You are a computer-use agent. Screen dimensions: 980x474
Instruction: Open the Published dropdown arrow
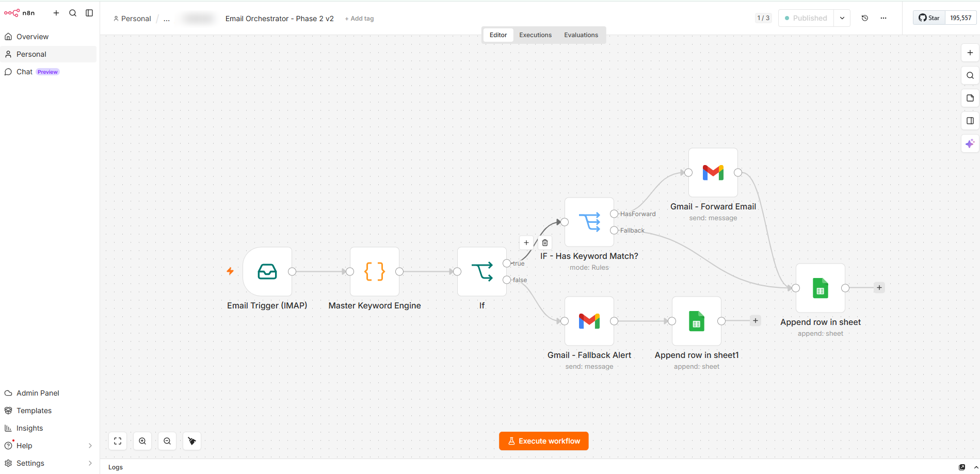pyautogui.click(x=842, y=18)
